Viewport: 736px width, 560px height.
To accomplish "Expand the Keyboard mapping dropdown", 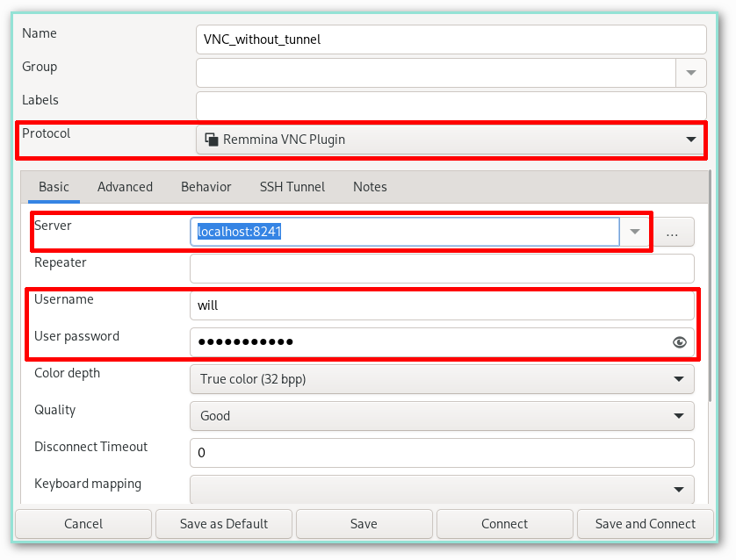I will 677,489.
